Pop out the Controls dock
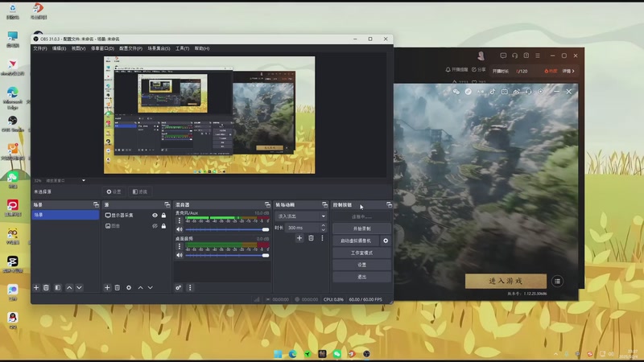Image resolution: width=644 pixels, height=362 pixels. (389, 204)
